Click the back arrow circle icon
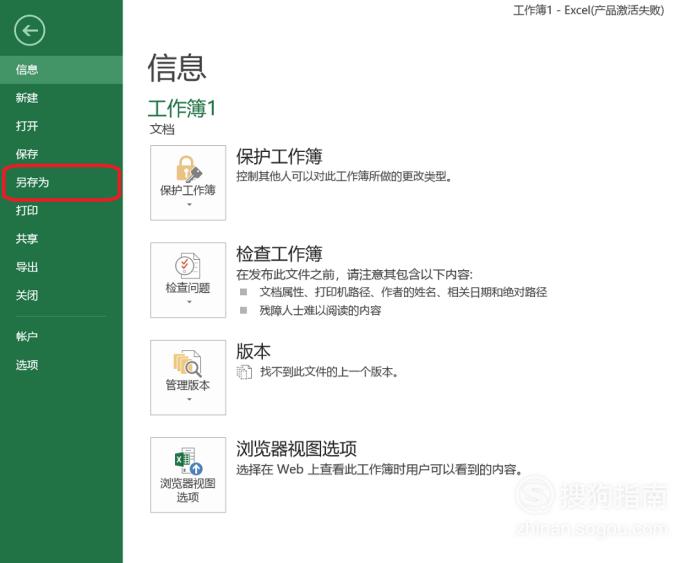 click(x=29, y=30)
